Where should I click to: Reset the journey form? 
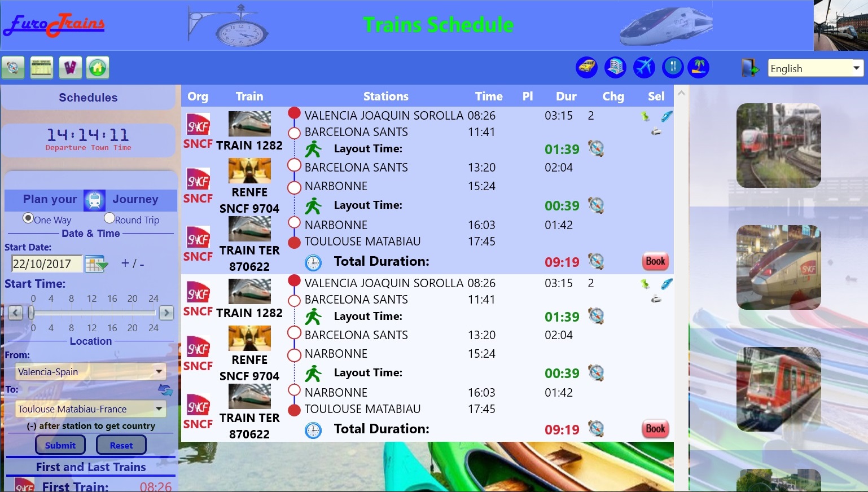click(x=121, y=445)
